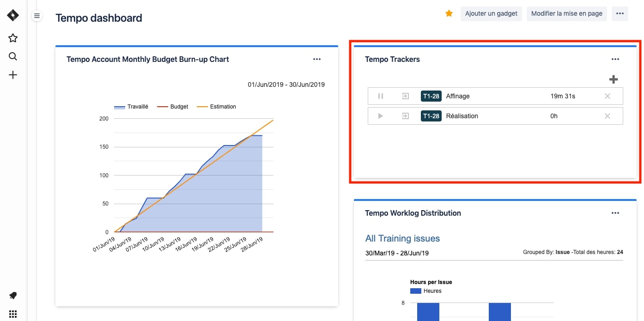
Task: Click the Hours per Issue chart heading
Action: [x=431, y=282]
